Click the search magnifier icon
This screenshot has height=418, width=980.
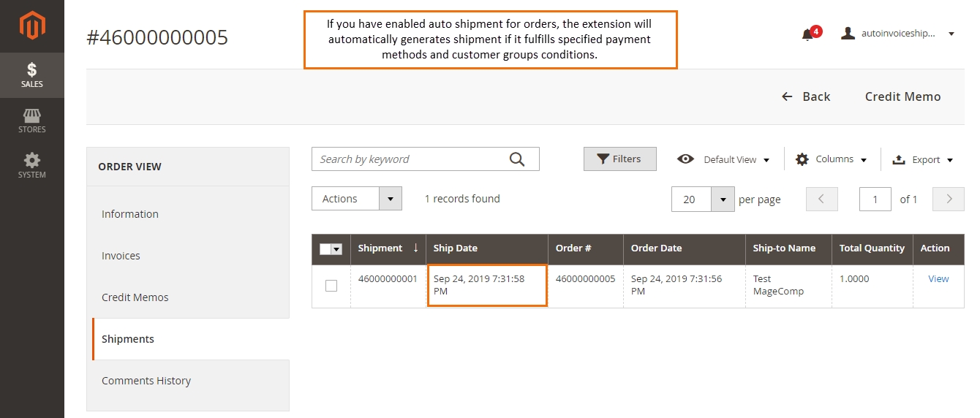click(x=517, y=159)
